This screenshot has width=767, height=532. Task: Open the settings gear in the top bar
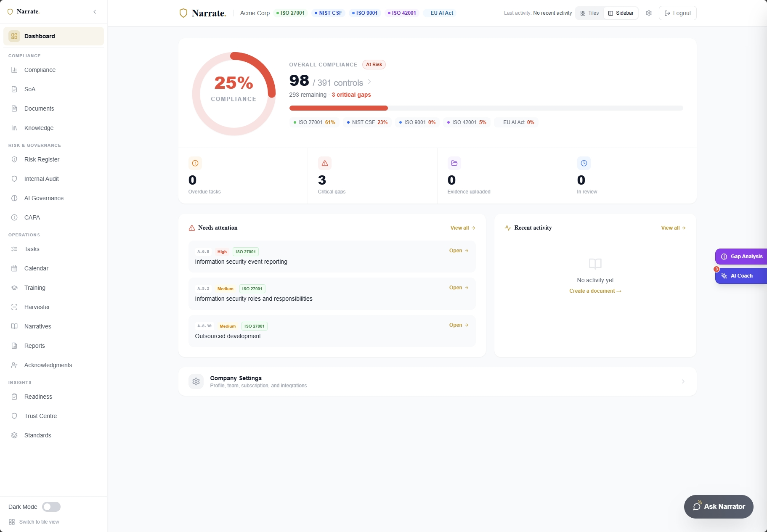tap(648, 13)
